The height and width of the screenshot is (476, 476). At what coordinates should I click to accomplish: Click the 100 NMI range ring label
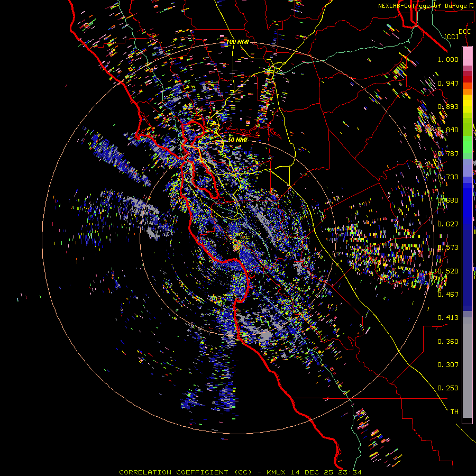coord(238,42)
